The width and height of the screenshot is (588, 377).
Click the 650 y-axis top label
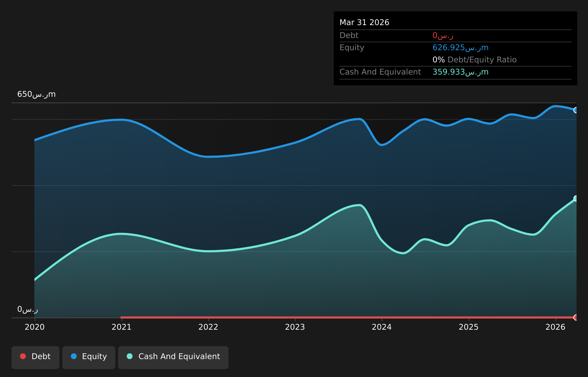tap(37, 94)
